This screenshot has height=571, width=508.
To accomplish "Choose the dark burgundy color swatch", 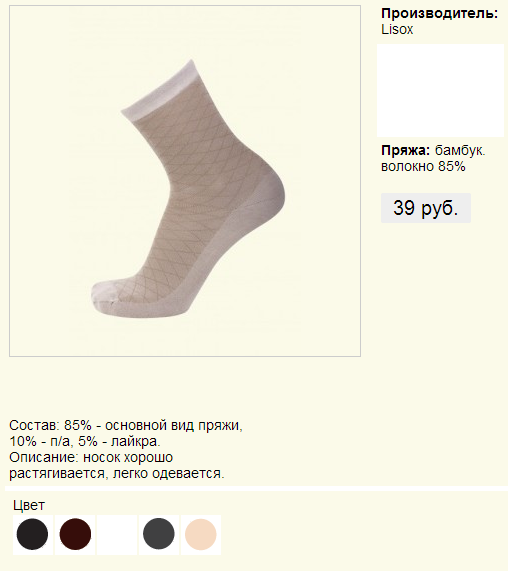I will tap(75, 534).
